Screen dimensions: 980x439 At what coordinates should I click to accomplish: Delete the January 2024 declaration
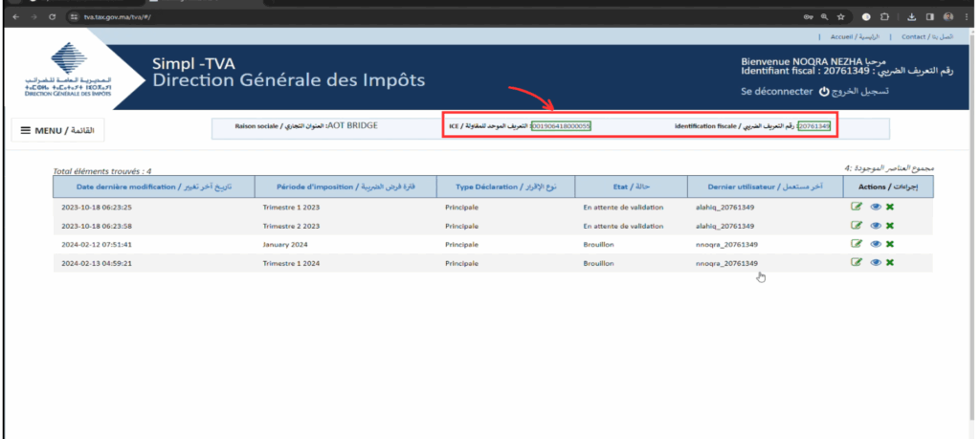[890, 244]
